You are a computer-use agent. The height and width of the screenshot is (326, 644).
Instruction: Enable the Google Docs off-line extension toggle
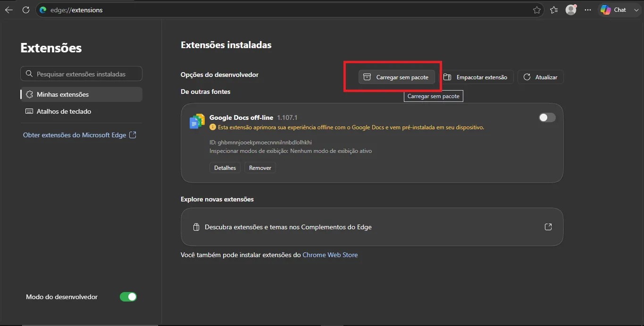(547, 117)
